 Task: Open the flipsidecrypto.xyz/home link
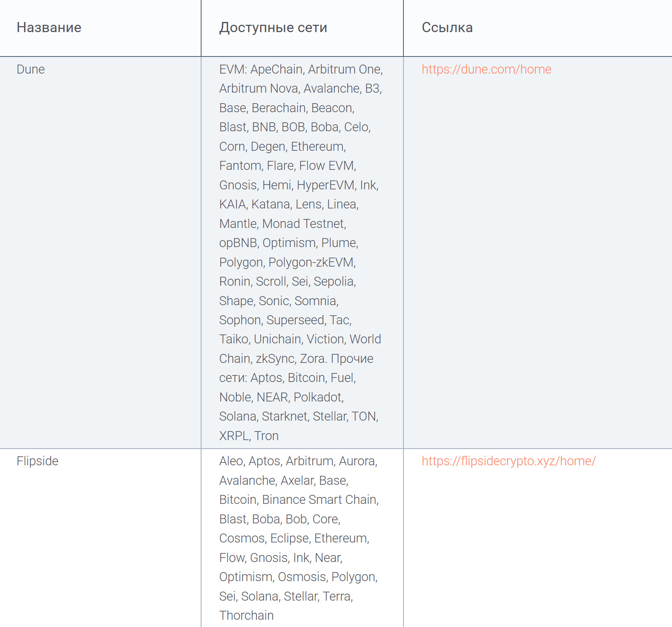pyautogui.click(x=508, y=461)
